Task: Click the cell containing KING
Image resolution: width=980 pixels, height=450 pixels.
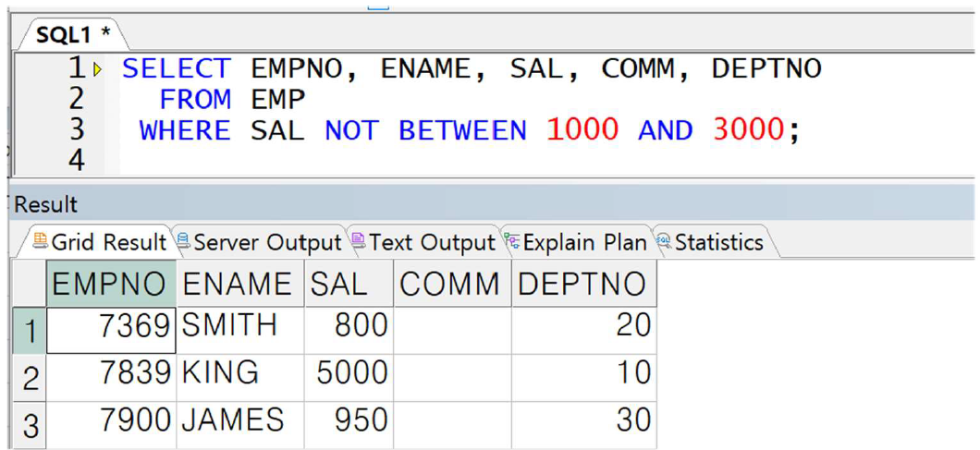Action: point(240,378)
